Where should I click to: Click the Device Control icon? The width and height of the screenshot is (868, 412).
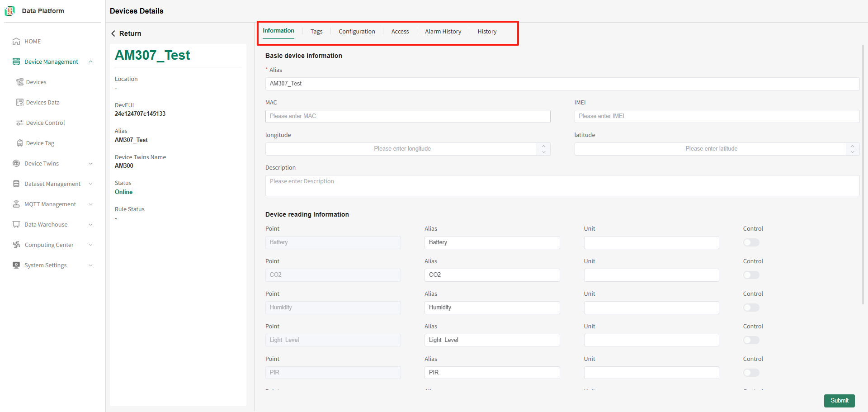coord(20,123)
